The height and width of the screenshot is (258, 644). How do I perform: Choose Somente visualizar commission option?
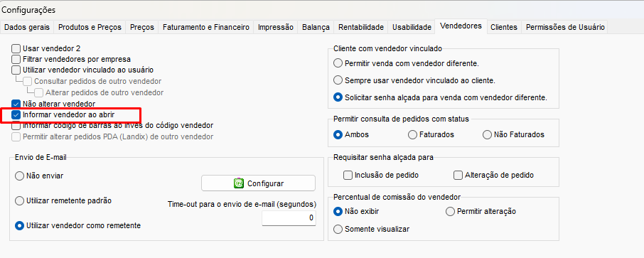tap(338, 229)
